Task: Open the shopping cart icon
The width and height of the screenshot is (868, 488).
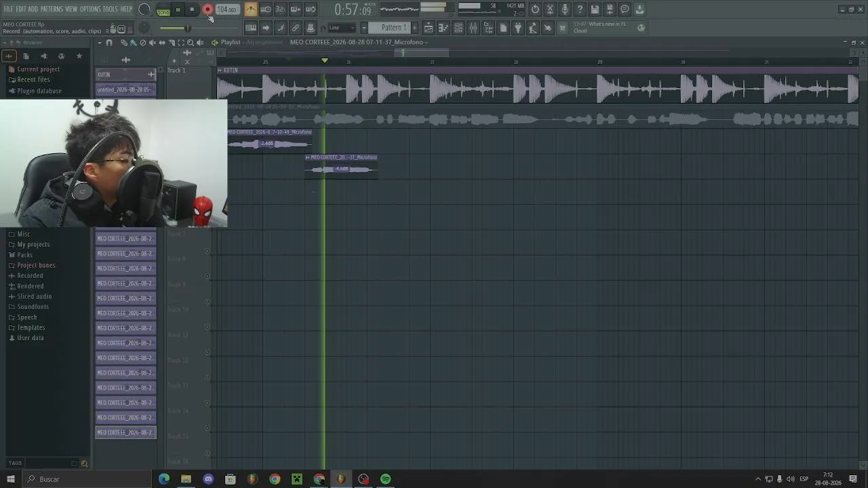Action: (562, 28)
